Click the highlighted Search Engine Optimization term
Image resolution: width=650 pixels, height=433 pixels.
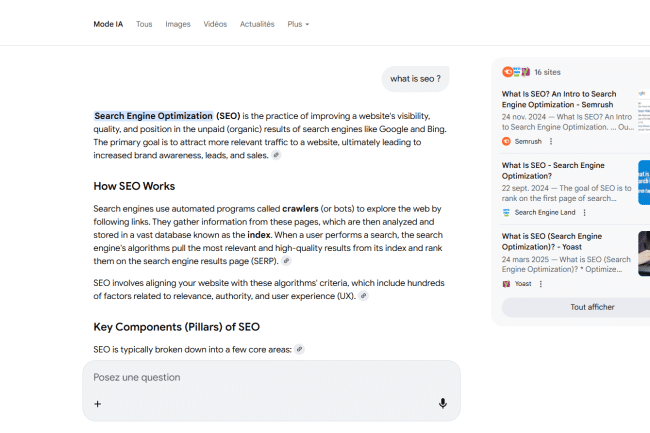[x=153, y=116]
